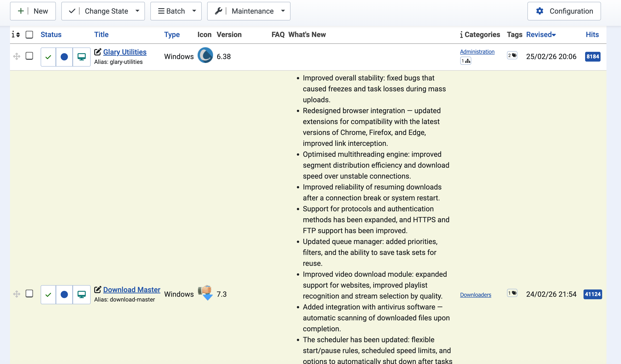Check the Glary Utilities row checkbox

pos(29,56)
